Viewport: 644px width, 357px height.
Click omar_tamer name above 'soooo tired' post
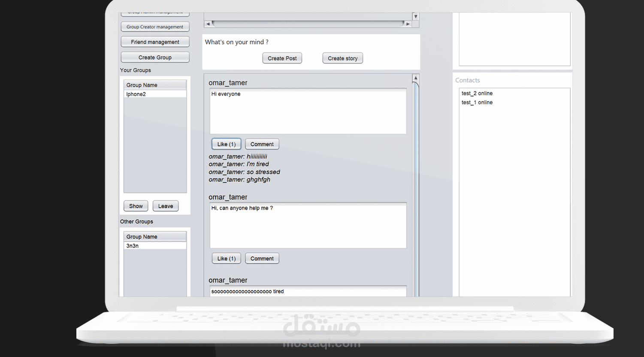coord(228,280)
